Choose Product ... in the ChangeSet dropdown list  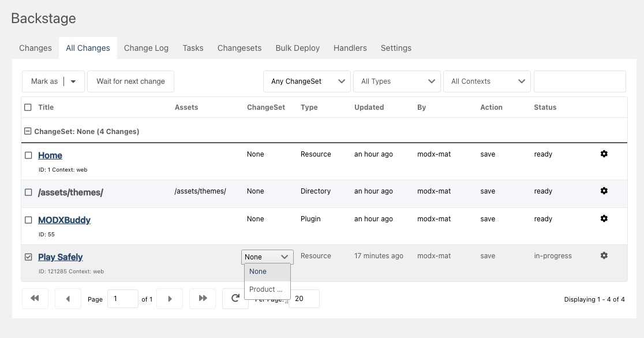[267, 289]
